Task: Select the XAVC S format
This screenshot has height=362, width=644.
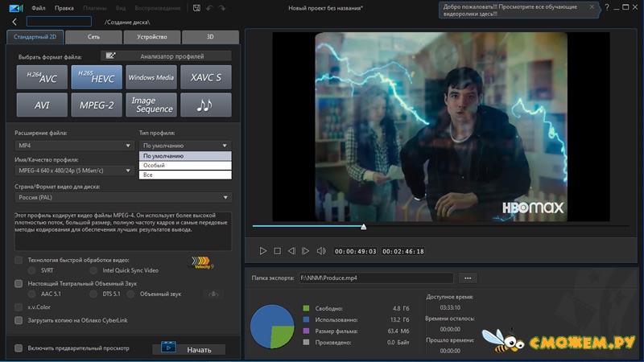Action: [x=206, y=77]
